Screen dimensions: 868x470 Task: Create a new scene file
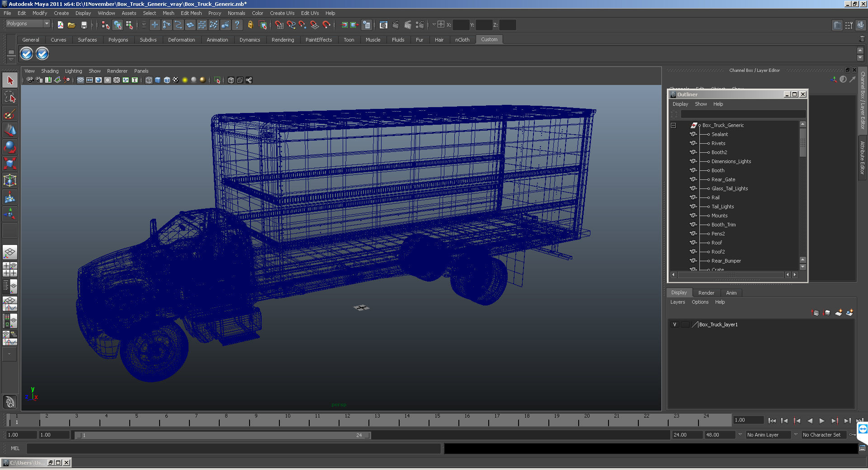(61, 25)
